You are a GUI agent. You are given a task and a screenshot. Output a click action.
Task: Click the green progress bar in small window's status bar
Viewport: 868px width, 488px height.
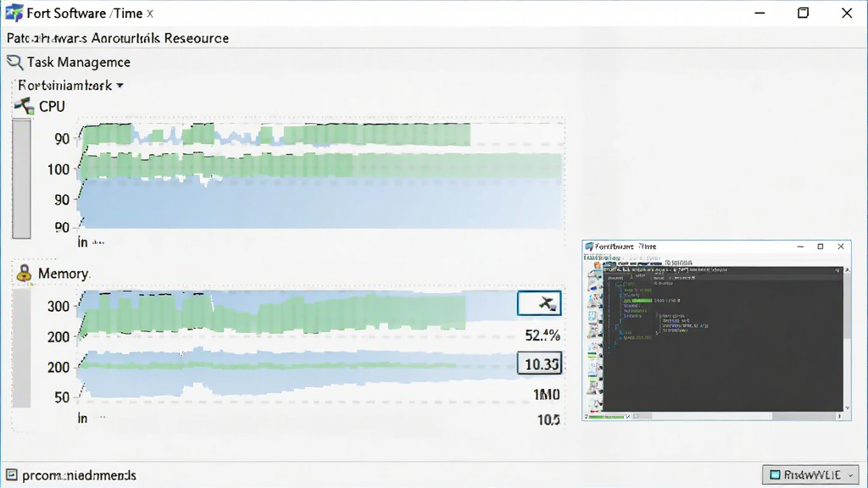pos(606,417)
